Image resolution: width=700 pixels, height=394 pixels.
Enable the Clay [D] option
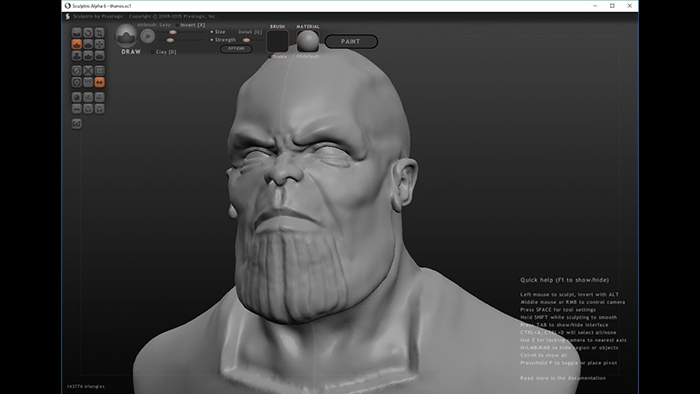tap(164, 52)
